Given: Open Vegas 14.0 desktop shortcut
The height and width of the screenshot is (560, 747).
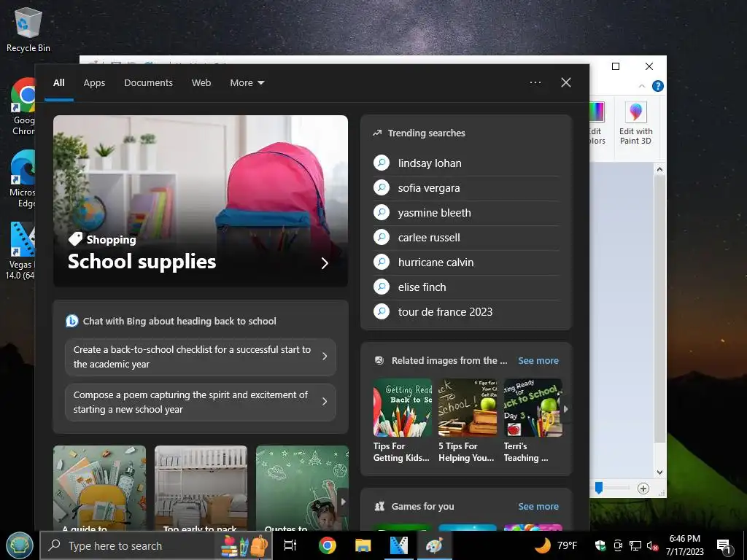Looking at the screenshot, I should pyautogui.click(x=21, y=251).
